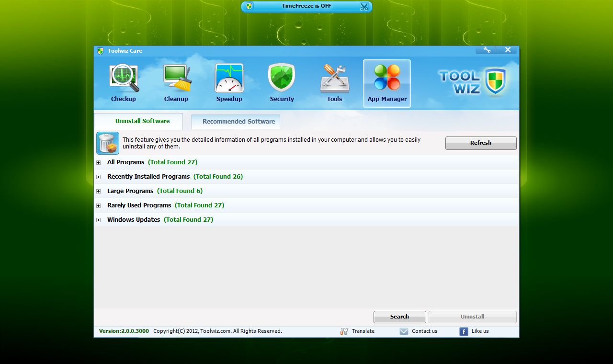This screenshot has height=364, width=613.
Task: Click the Copyright Toolwiz.com text
Action: [218, 331]
